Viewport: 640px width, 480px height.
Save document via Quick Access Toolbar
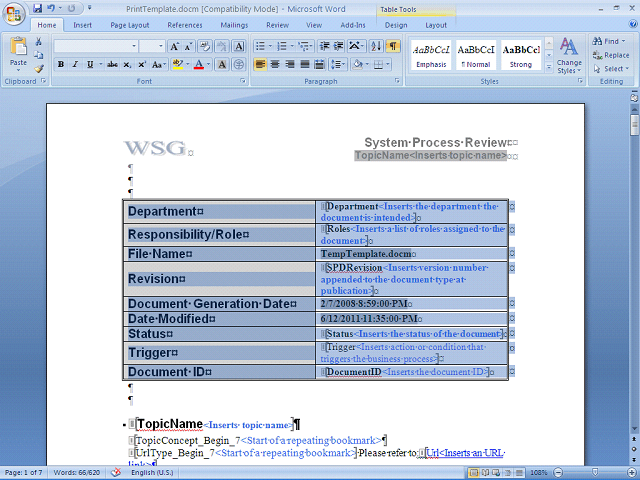coord(38,8)
